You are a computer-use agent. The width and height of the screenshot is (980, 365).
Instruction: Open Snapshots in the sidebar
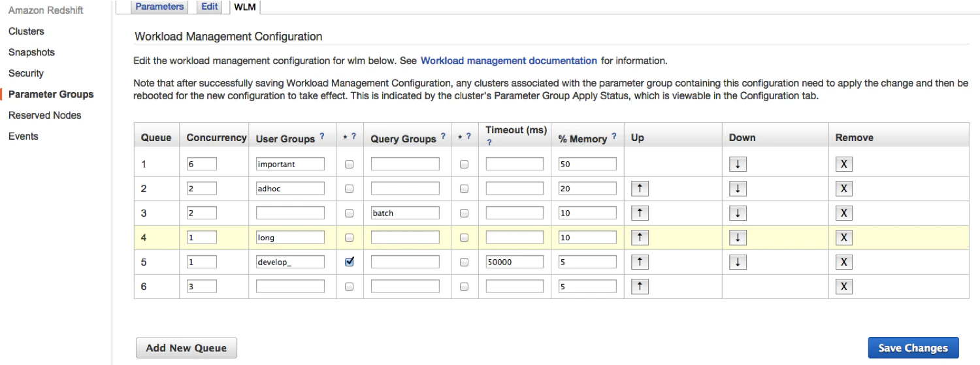31,52
